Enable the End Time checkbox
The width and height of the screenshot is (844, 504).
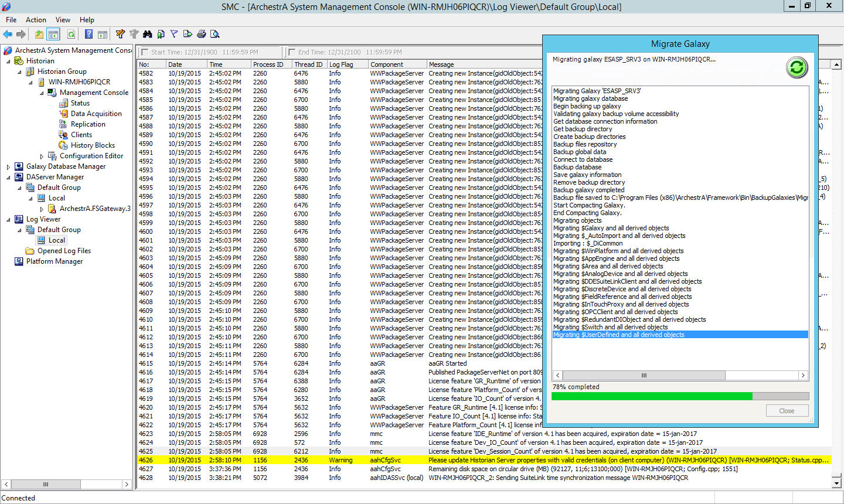click(292, 52)
